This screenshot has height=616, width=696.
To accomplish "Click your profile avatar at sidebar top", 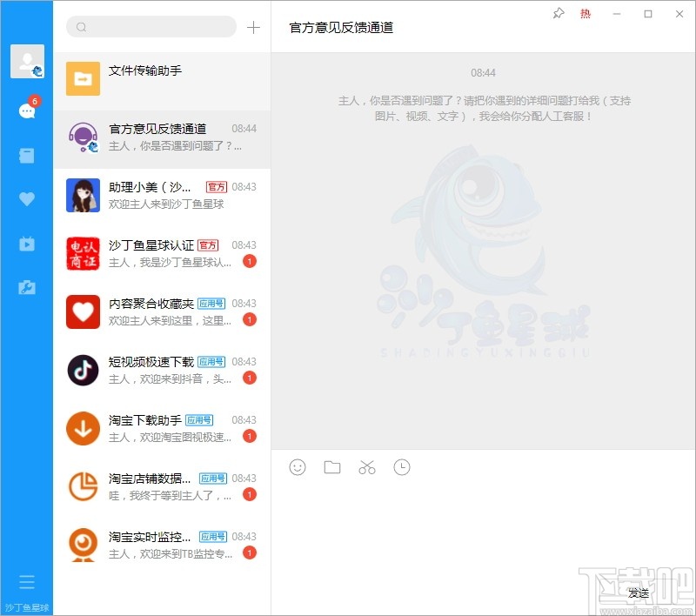I will click(26, 59).
